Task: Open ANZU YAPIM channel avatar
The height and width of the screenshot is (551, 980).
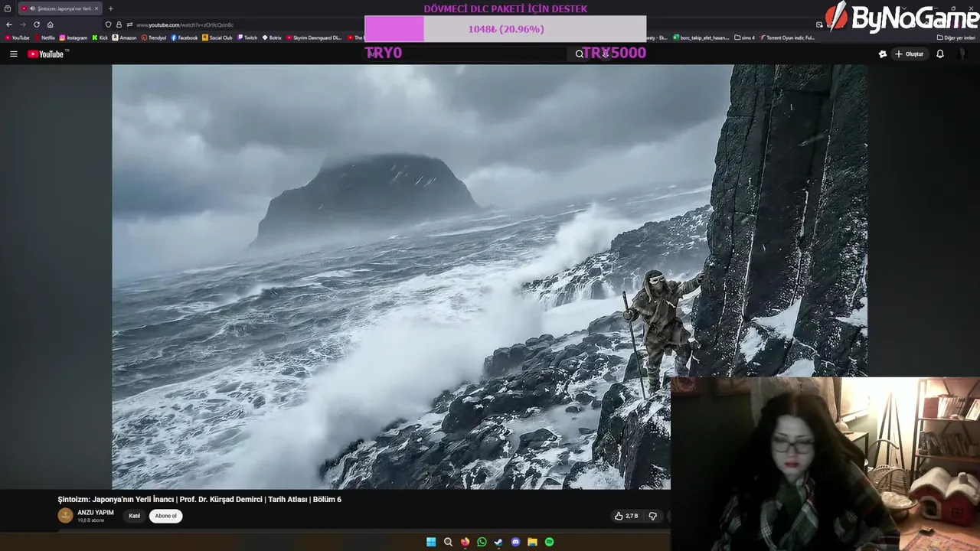Action: (x=65, y=516)
